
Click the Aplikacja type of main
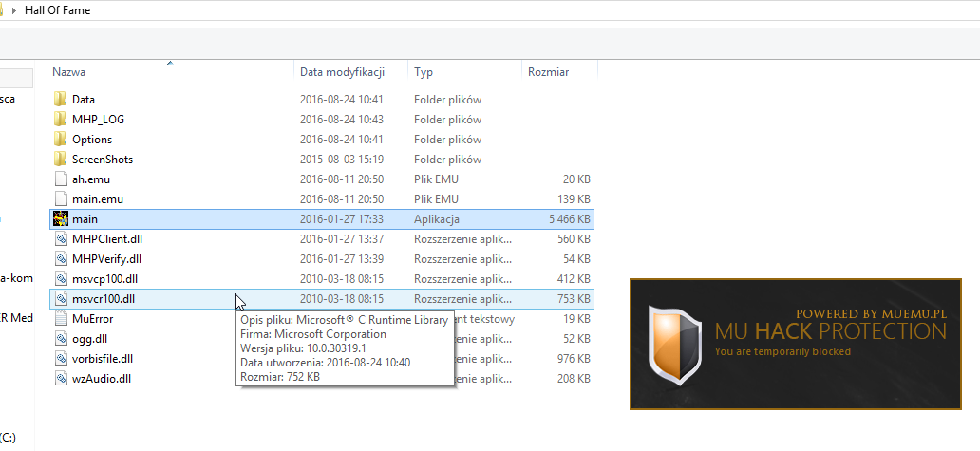coord(436,219)
